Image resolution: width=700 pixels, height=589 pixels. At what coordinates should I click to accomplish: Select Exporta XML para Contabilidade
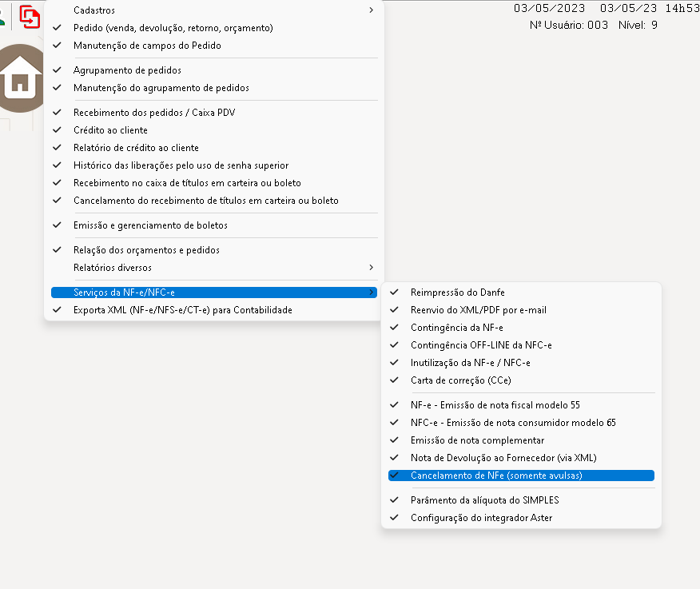click(x=182, y=310)
